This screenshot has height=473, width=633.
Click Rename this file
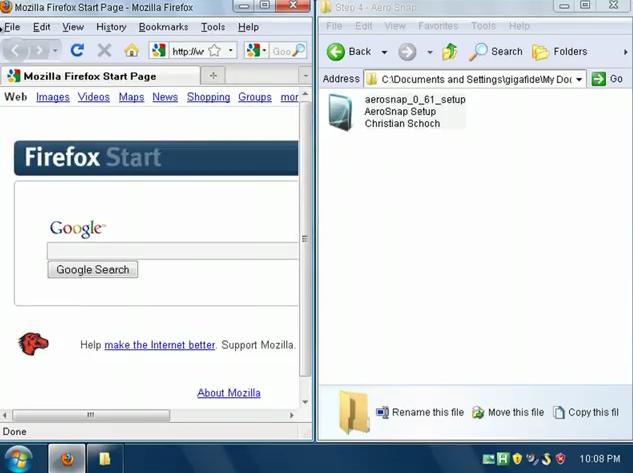tap(420, 412)
